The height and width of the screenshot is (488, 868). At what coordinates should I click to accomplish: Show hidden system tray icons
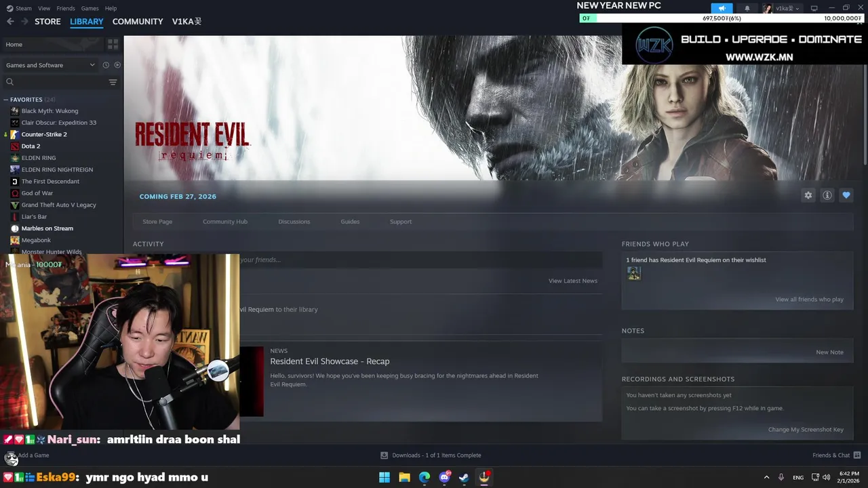click(x=766, y=477)
